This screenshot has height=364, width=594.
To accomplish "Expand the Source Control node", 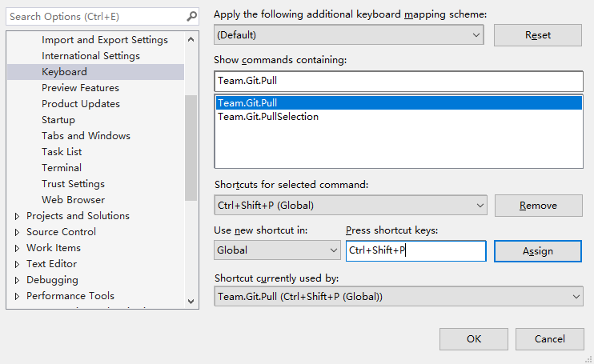I will (17, 232).
